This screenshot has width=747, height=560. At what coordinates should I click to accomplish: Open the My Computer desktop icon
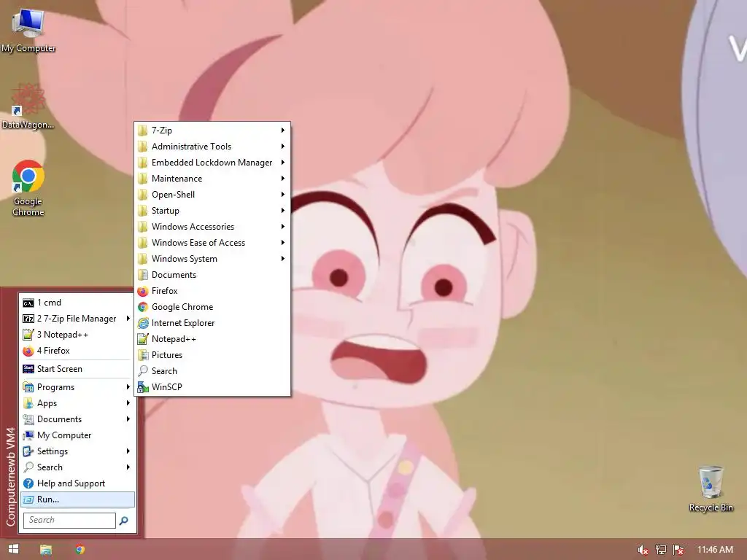[28, 31]
